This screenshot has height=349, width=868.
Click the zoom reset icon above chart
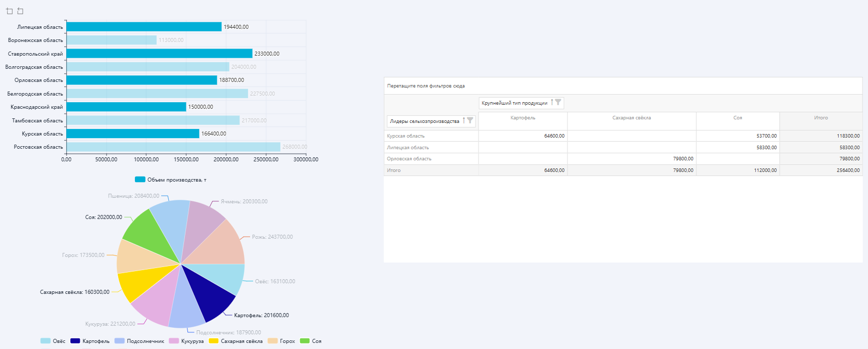[x=20, y=11]
